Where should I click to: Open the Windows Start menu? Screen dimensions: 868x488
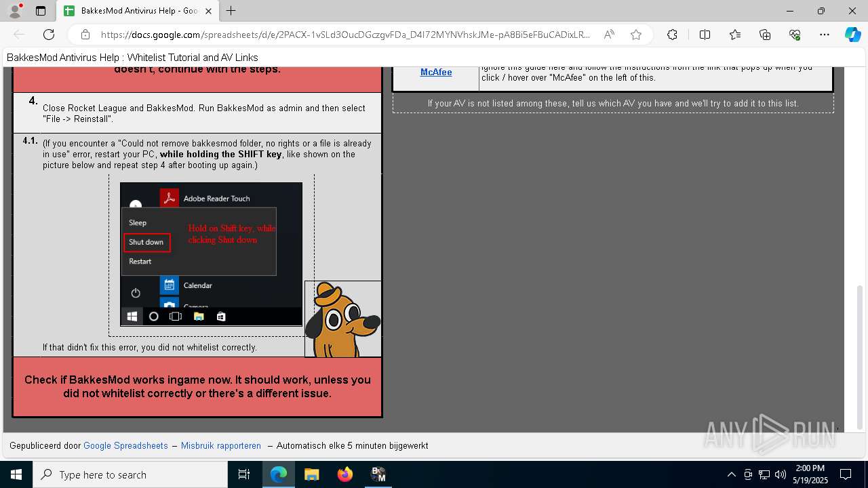point(16,474)
